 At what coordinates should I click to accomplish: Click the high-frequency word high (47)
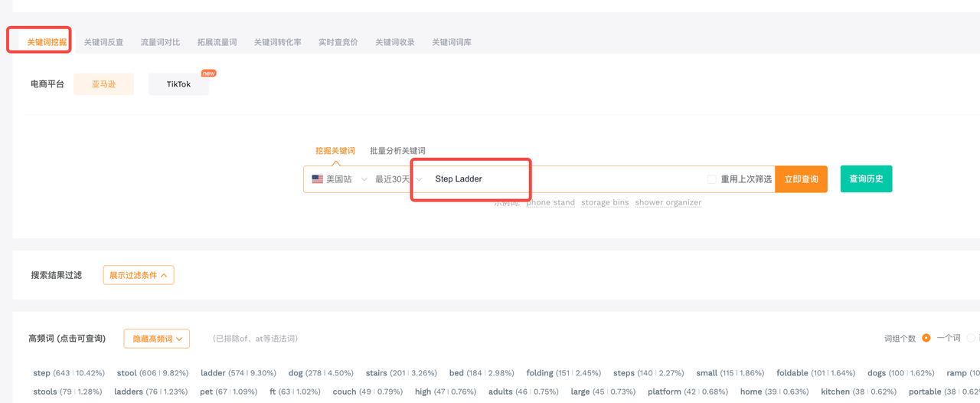pos(446,392)
